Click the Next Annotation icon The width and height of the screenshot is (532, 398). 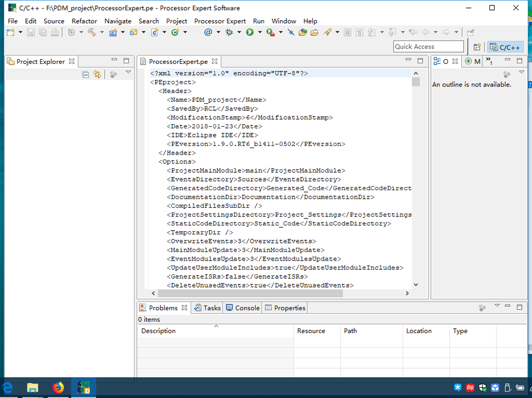click(372, 33)
